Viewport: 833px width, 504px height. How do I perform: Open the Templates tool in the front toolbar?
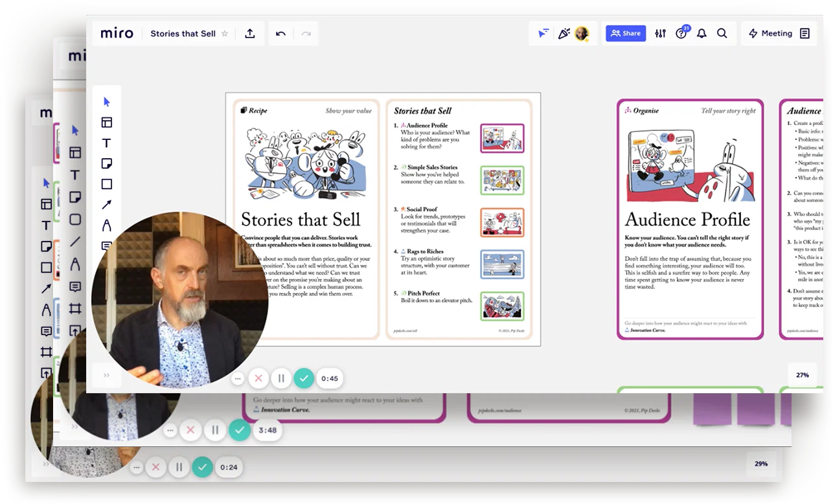107,122
